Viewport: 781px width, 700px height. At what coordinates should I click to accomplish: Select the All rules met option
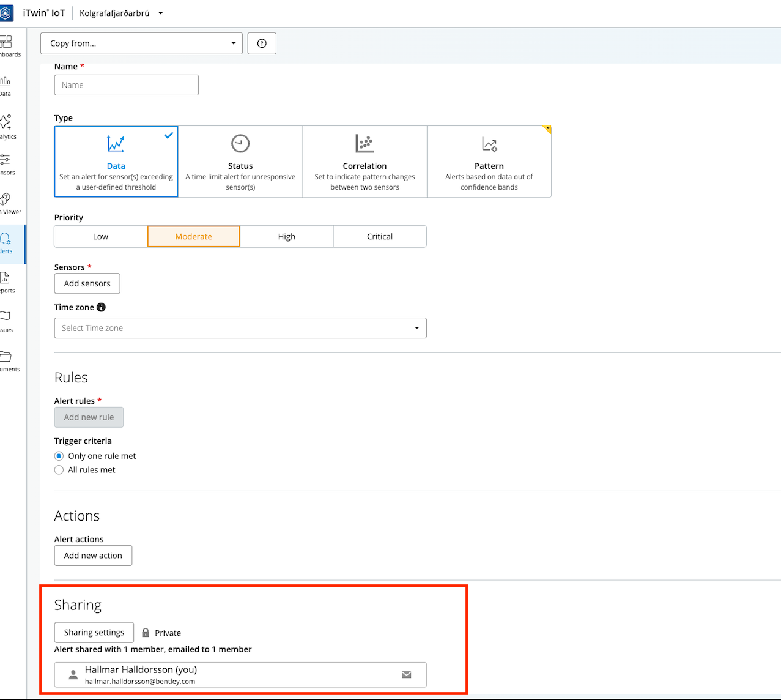tap(59, 470)
